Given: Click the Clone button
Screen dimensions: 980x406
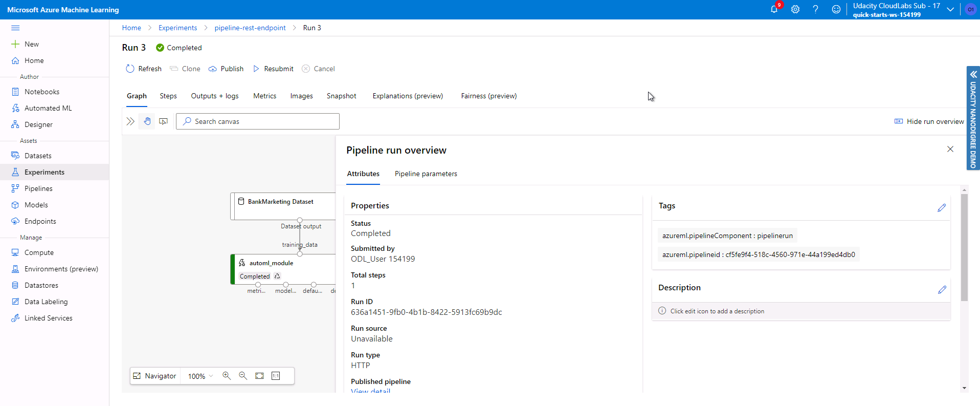Looking at the screenshot, I should tap(185, 69).
